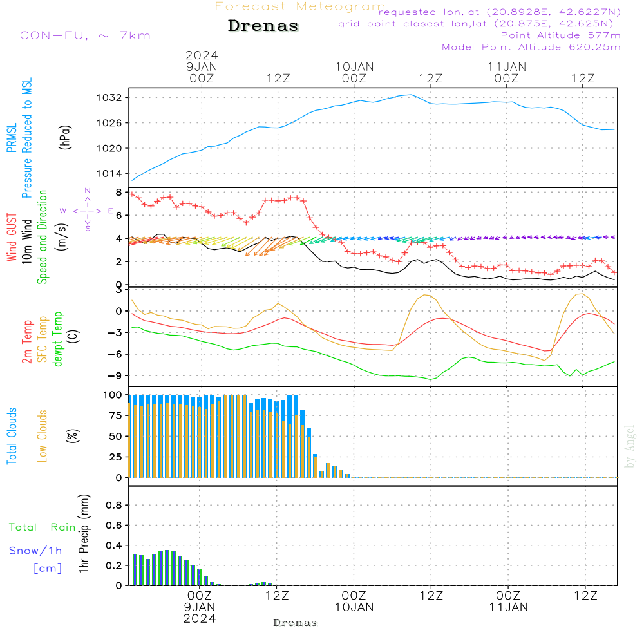644x644 pixels.
Task: Click the requested lon,lat (20.8928E, 42.6227N) line
Action: [x=500, y=12]
